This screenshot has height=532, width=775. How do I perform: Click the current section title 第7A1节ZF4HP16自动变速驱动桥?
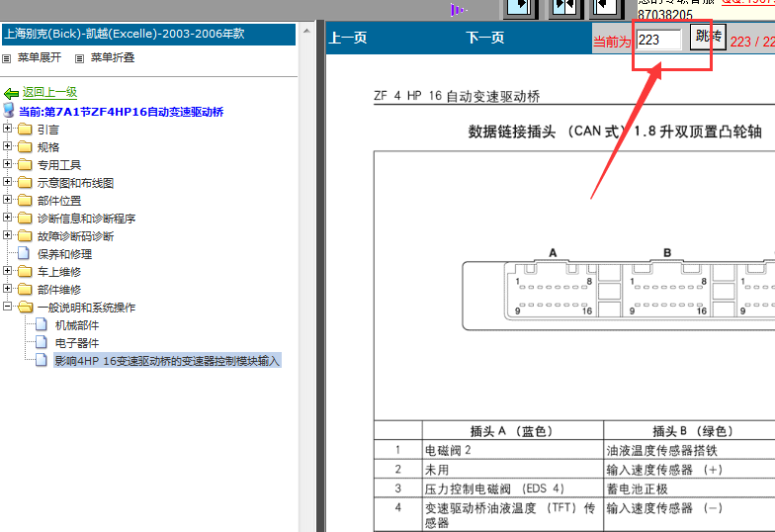(x=121, y=113)
